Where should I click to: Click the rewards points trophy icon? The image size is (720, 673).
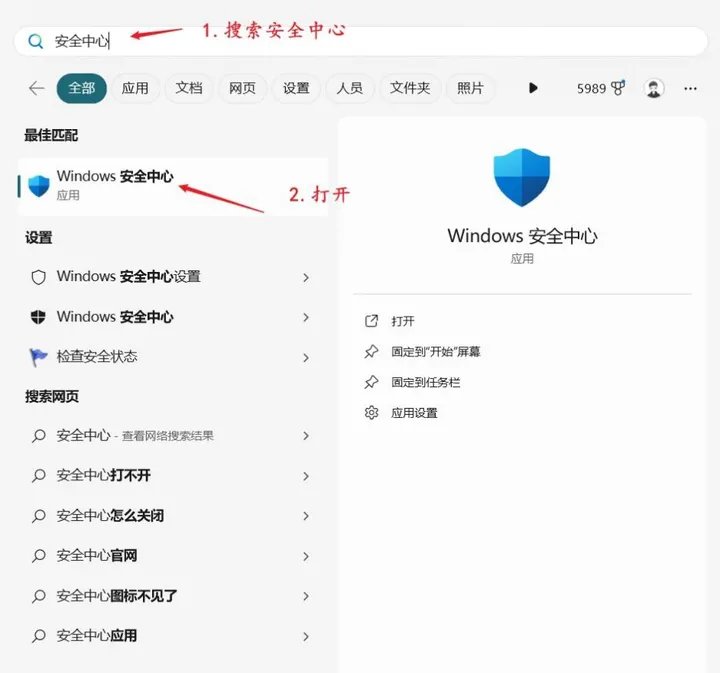tap(618, 88)
